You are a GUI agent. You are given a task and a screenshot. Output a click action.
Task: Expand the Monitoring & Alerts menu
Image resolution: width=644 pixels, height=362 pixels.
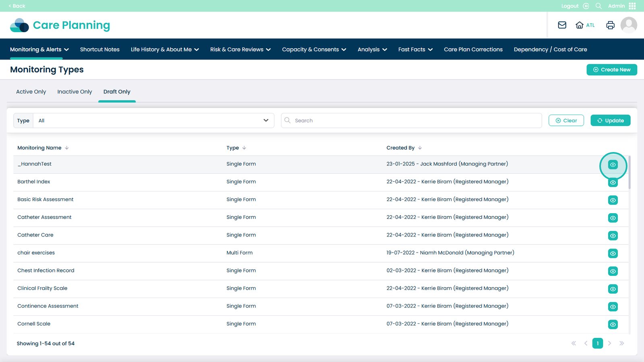click(39, 49)
